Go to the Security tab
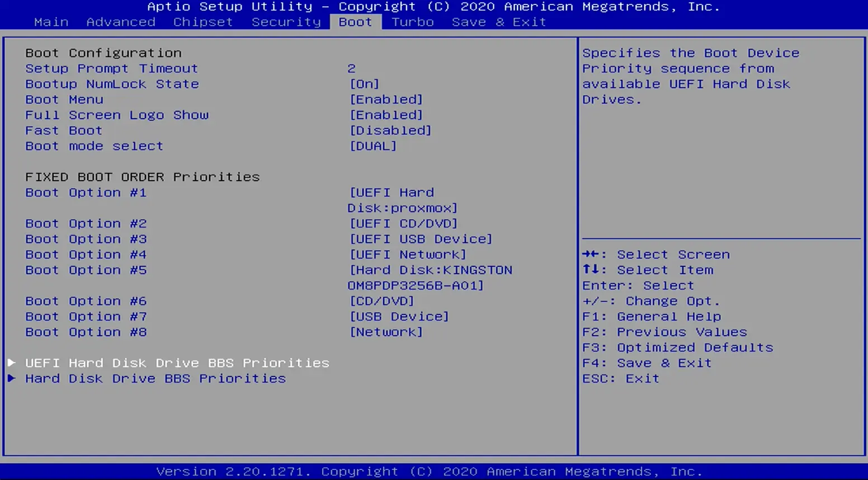The height and width of the screenshot is (480, 868). [286, 22]
